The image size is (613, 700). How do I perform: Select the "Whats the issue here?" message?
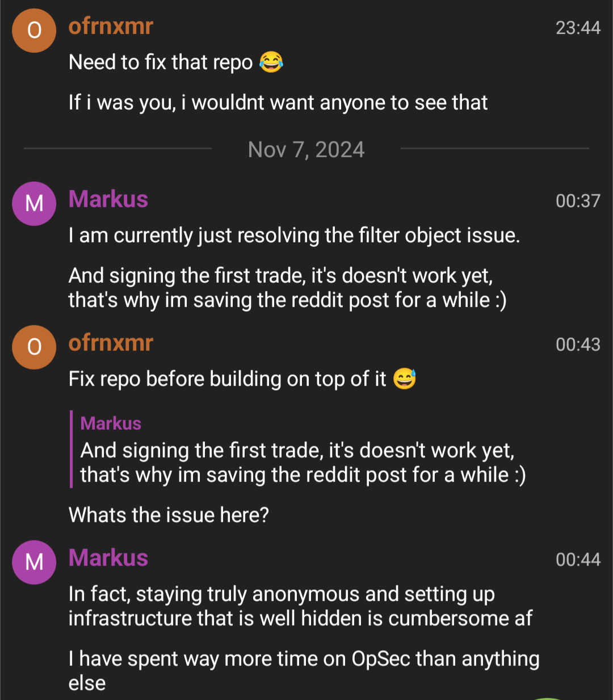point(169,515)
